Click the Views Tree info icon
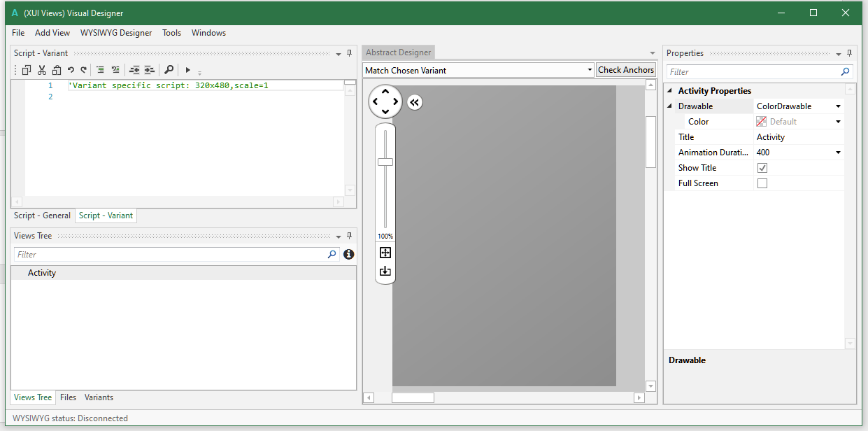The image size is (868, 431). pyautogui.click(x=348, y=255)
